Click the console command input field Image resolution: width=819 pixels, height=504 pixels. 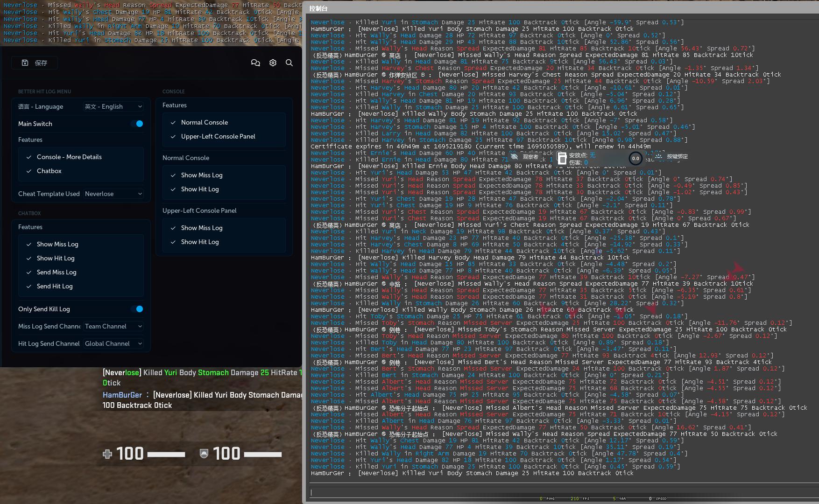[x=560, y=492]
